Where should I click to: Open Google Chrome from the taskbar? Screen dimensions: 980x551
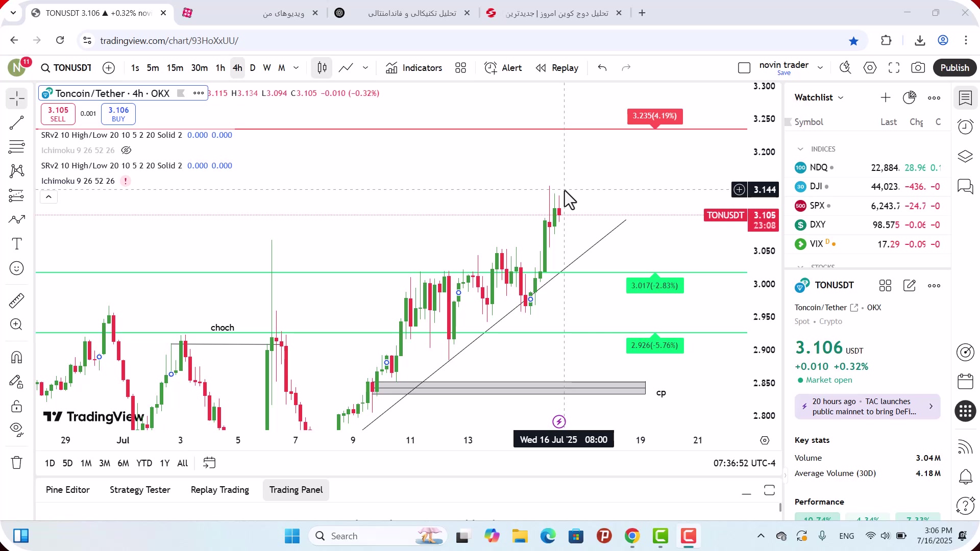tap(632, 536)
